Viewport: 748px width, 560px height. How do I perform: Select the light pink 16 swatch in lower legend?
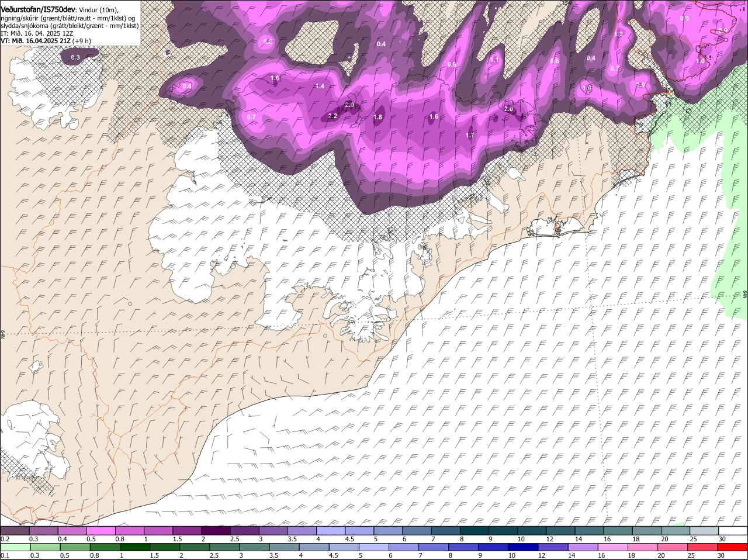(x=613, y=547)
